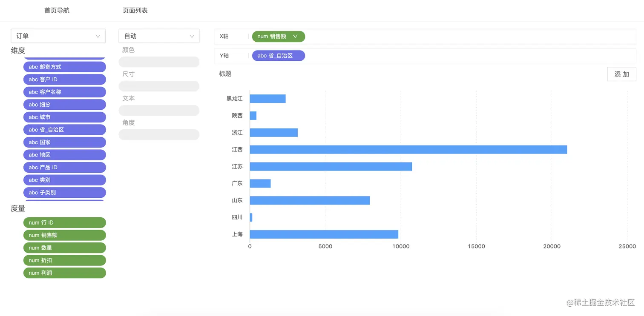Click the 行 ID measure field
This screenshot has height=316, width=644.
point(64,223)
